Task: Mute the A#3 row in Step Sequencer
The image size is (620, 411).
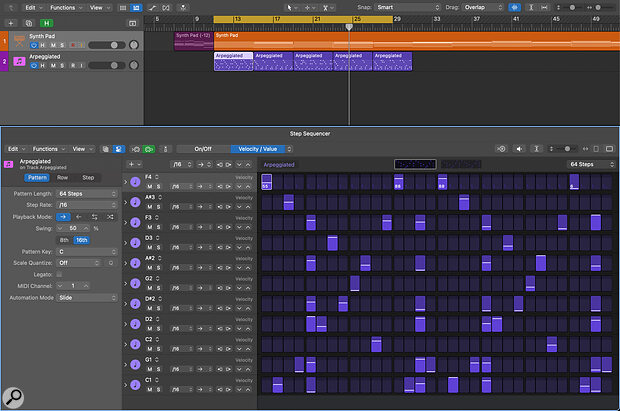Action: (x=150, y=207)
